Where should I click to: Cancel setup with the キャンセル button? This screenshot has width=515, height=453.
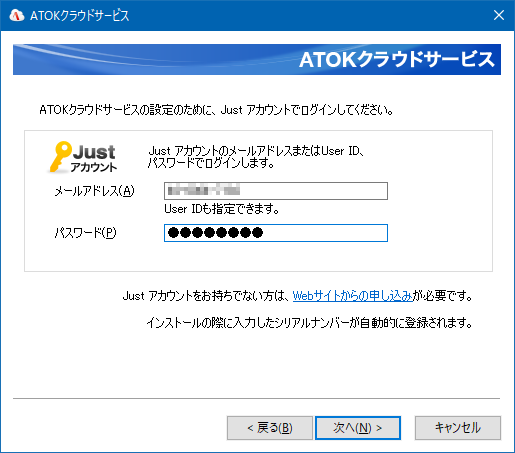(x=458, y=428)
